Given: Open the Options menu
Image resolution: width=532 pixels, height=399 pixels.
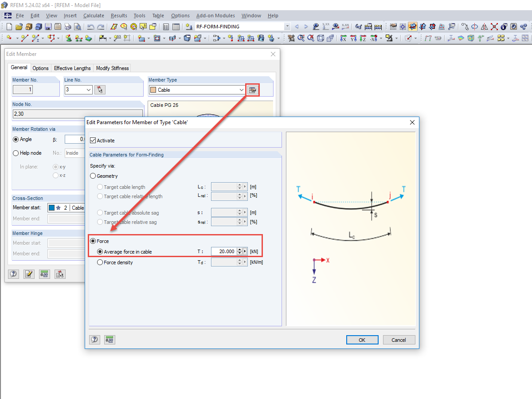Looking at the screenshot, I should [x=180, y=16].
